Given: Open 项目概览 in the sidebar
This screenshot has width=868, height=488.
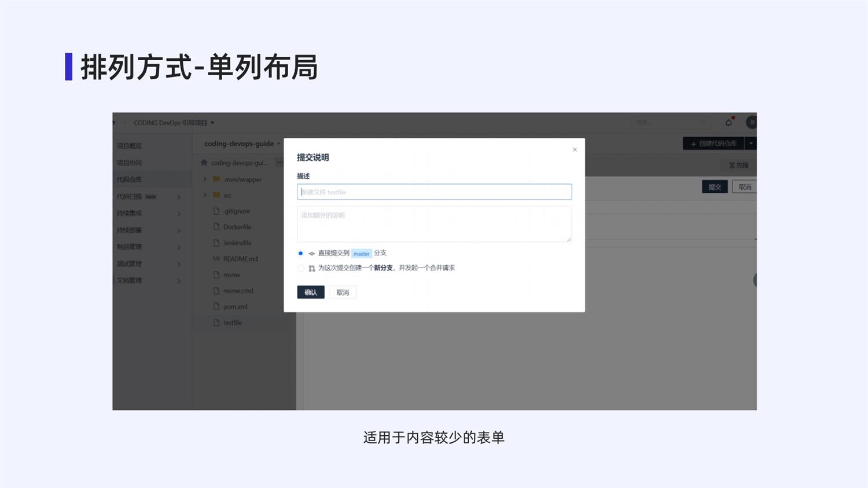Looking at the screenshot, I should coord(129,146).
